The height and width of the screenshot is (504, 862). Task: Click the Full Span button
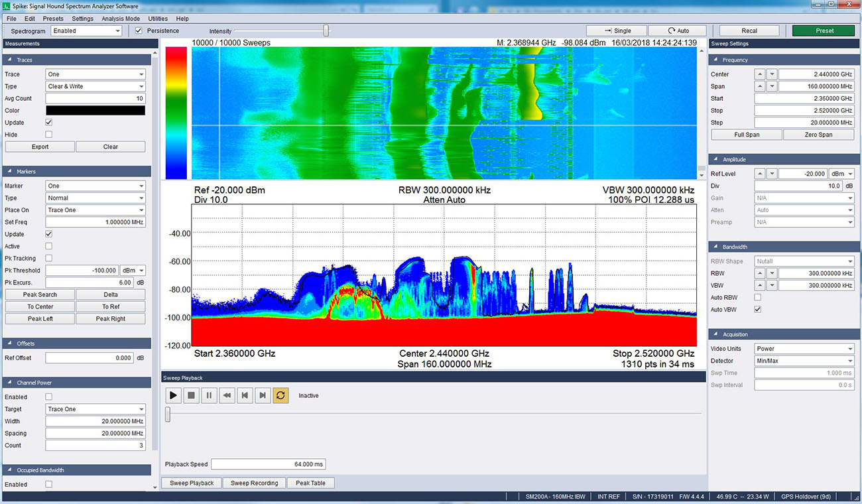coord(746,134)
